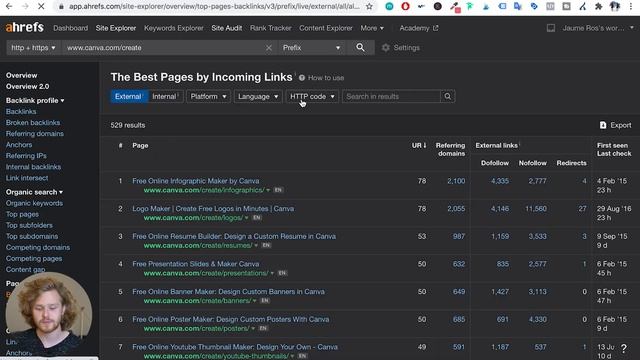
Task: Click referring domains value 632
Action: coord(459,264)
